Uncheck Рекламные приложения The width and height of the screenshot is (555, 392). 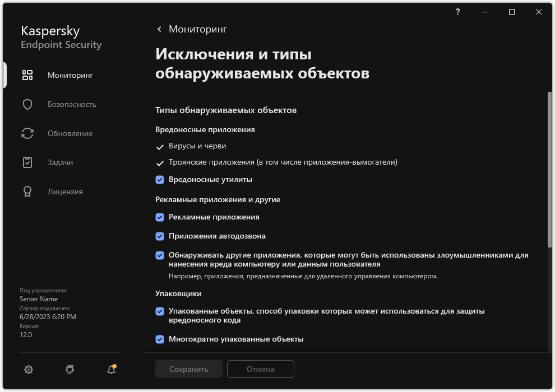tap(160, 217)
